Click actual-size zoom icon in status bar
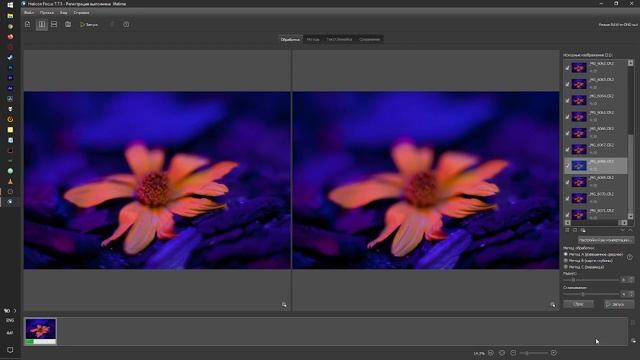Viewport: 640px width, 360px height. pos(502,353)
